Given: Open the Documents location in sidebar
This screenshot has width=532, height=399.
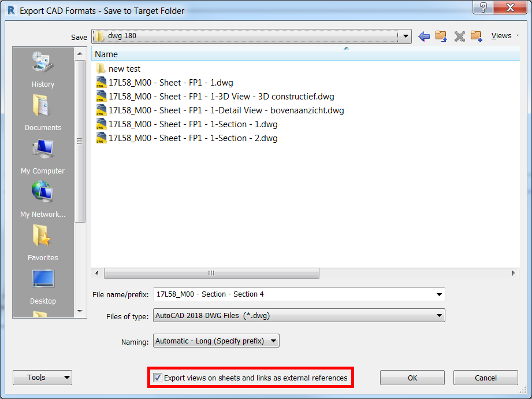Looking at the screenshot, I should 43,113.
